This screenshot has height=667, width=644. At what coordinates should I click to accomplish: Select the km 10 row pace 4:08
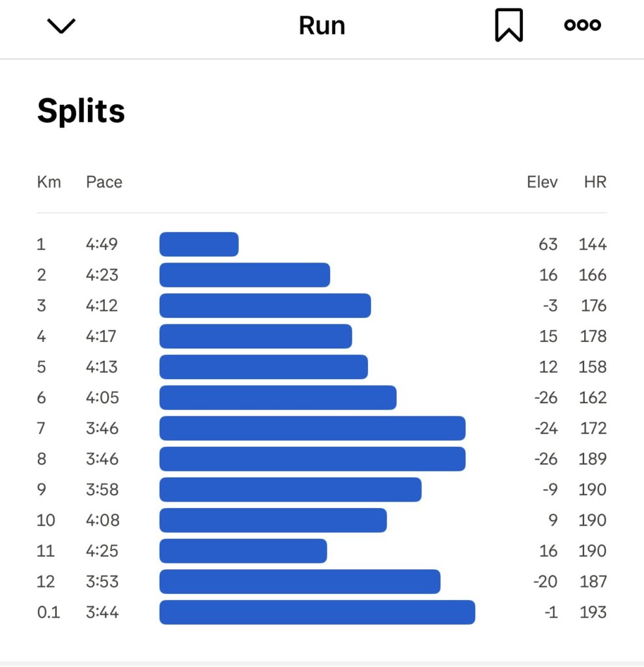tap(102, 520)
